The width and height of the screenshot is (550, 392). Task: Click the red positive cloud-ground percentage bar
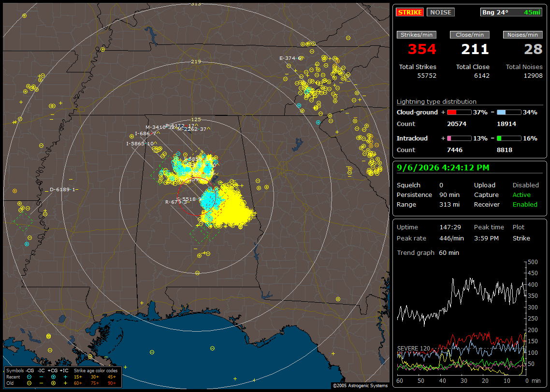pos(459,112)
